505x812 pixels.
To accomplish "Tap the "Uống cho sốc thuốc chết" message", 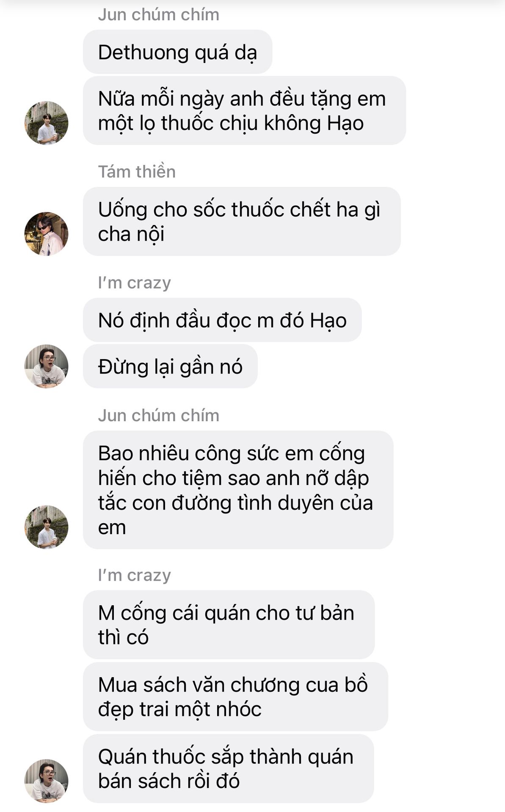I will pos(242,222).
